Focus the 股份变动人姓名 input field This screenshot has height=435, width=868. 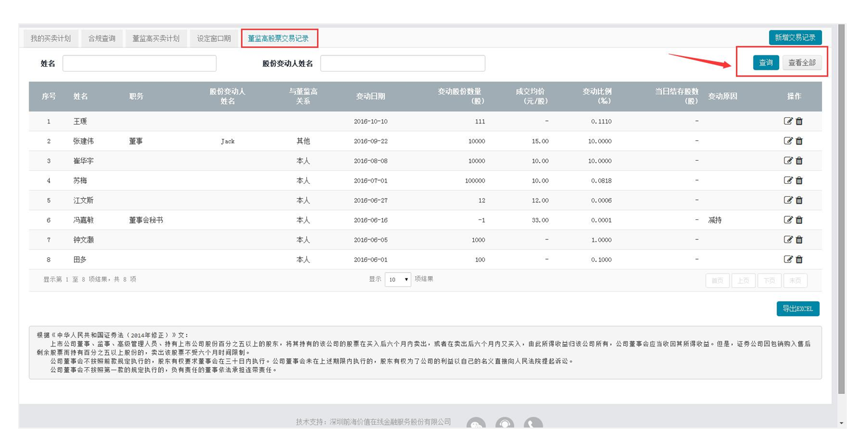(x=402, y=63)
